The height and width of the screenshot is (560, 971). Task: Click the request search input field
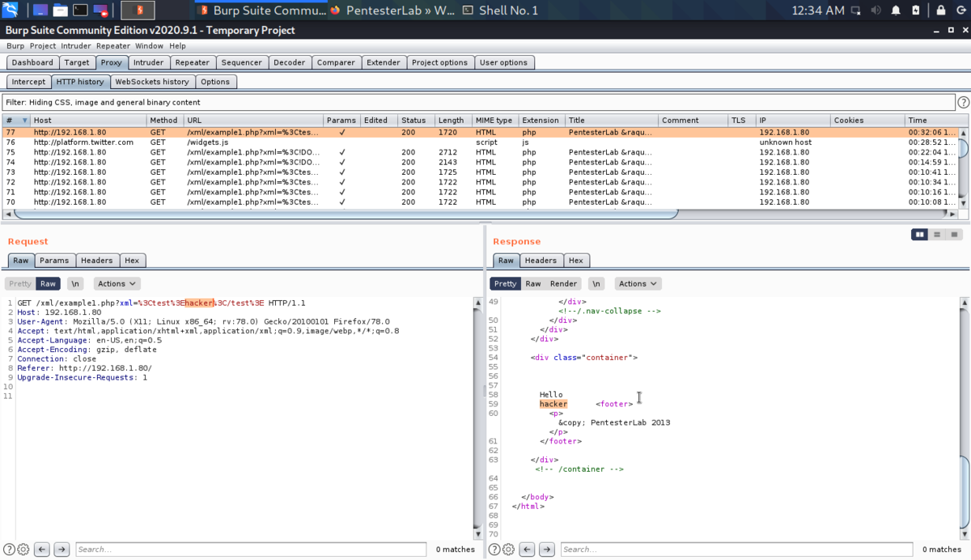tap(251, 549)
